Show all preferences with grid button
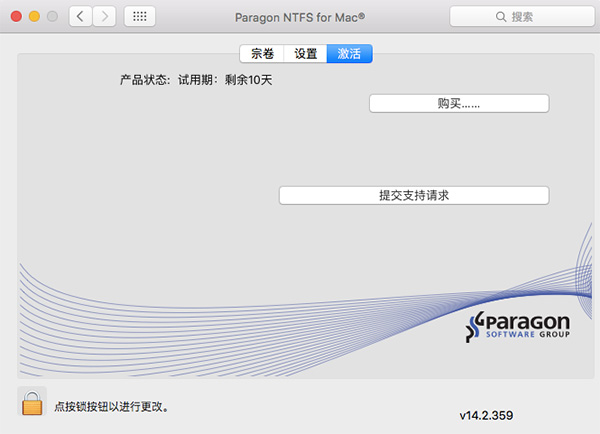 (x=140, y=16)
